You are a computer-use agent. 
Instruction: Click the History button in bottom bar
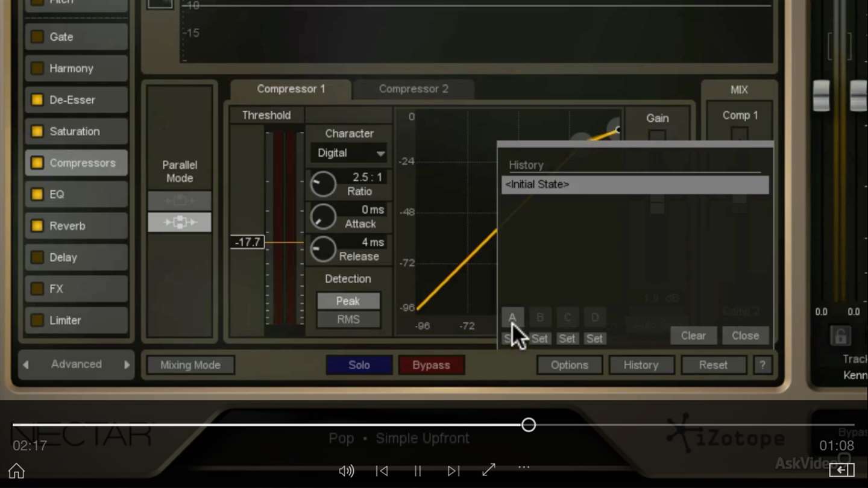point(641,365)
